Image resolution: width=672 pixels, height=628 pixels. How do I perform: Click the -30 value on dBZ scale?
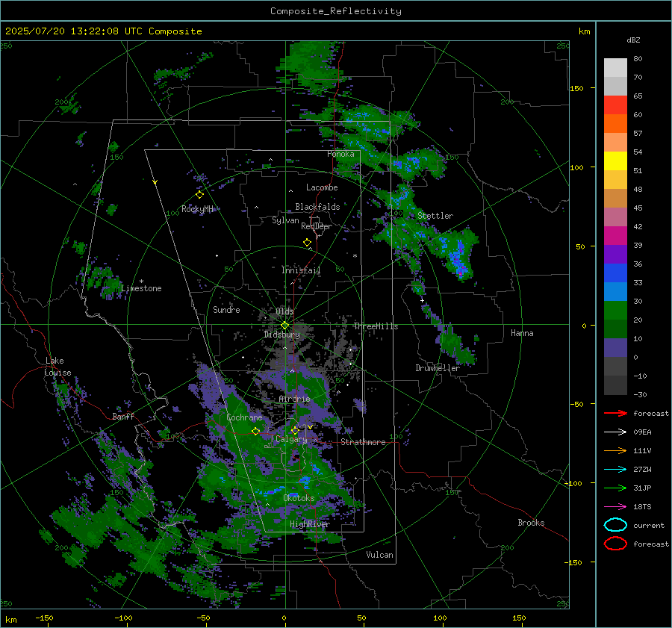(640, 394)
